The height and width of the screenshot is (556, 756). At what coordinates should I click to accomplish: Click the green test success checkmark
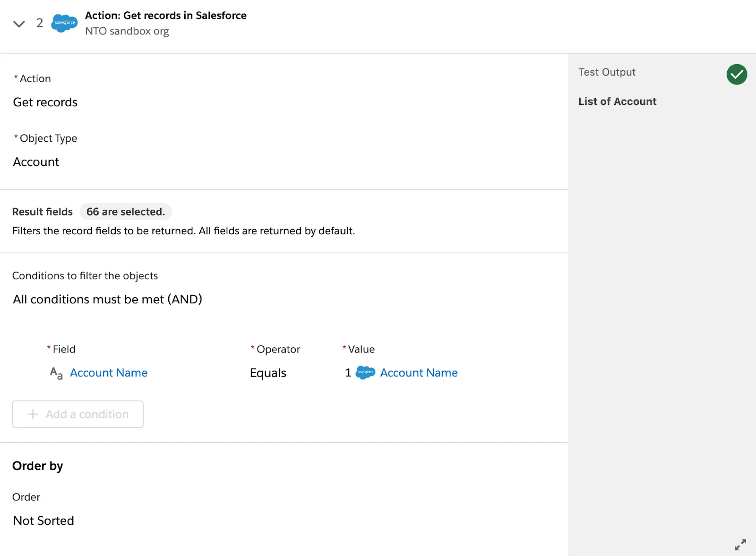pyautogui.click(x=737, y=74)
